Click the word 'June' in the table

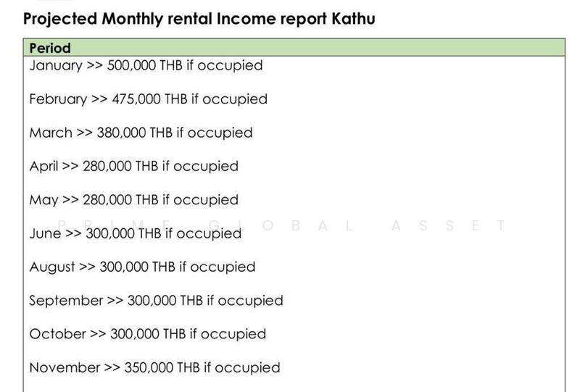pos(45,233)
